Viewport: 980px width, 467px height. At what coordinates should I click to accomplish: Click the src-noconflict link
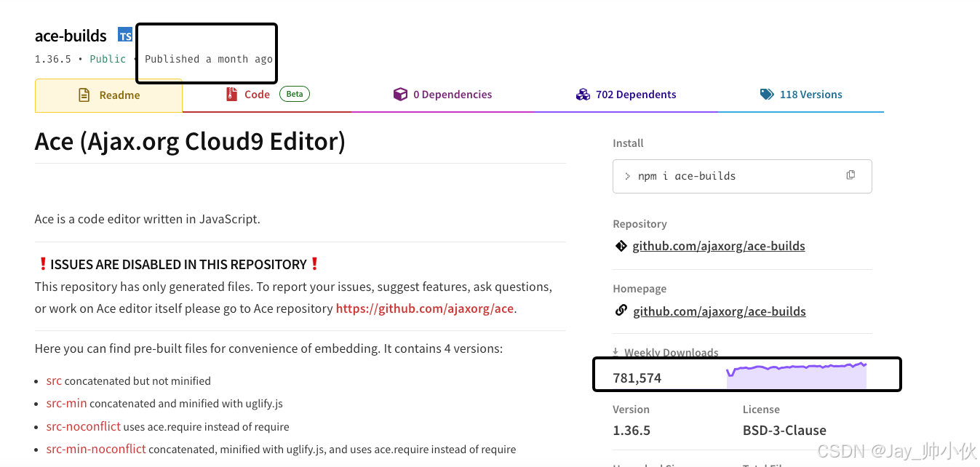coord(84,426)
